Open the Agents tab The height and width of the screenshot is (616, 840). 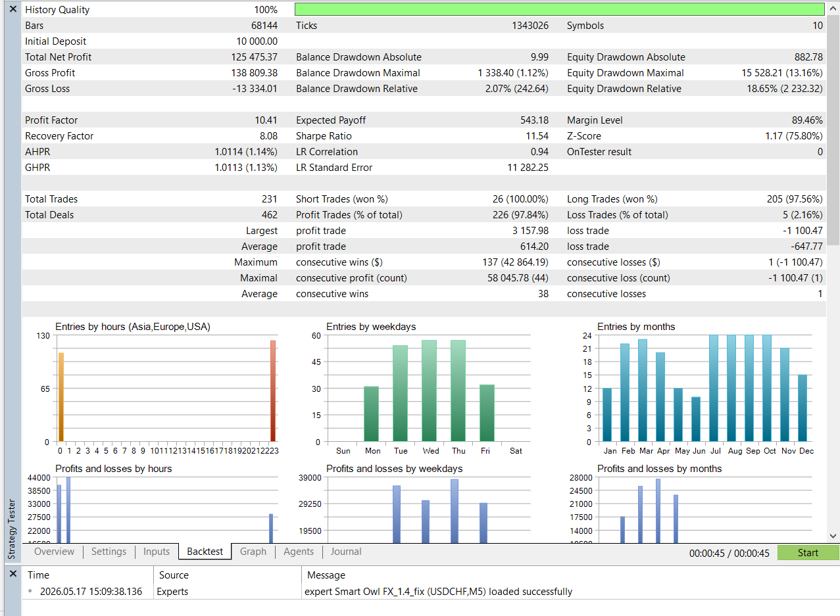(299, 552)
